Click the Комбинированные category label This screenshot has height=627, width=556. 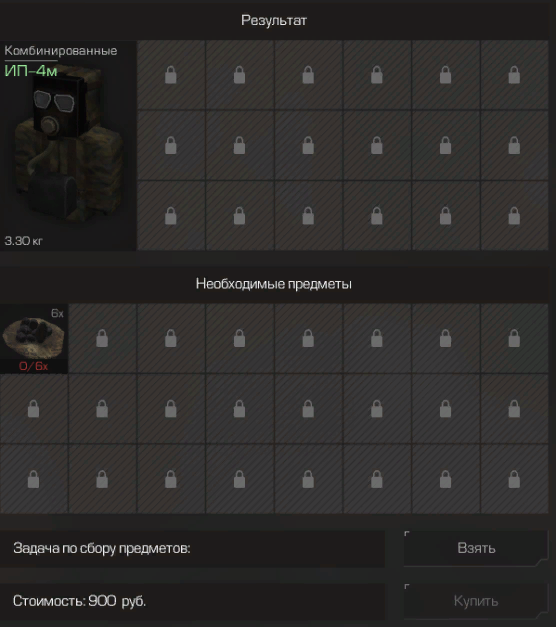[x=61, y=51]
